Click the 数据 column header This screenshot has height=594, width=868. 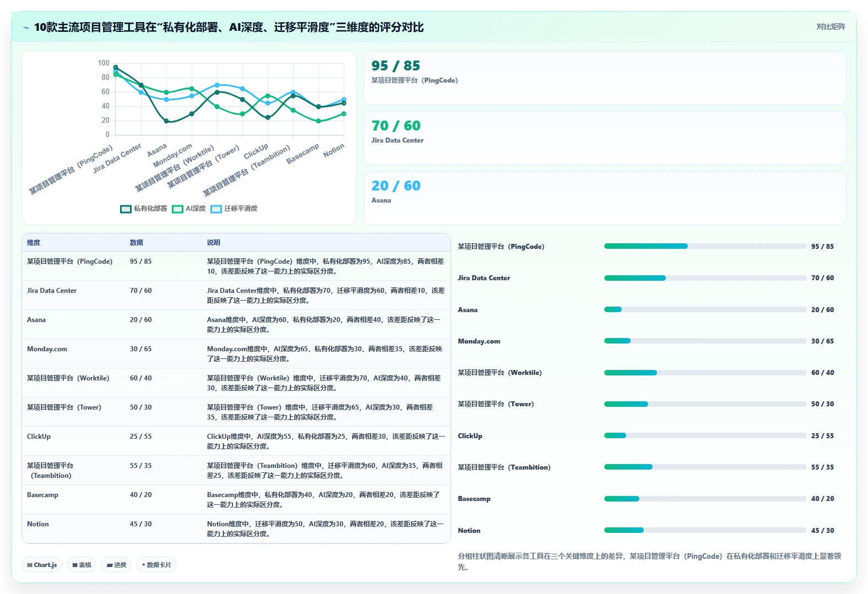coord(137,243)
